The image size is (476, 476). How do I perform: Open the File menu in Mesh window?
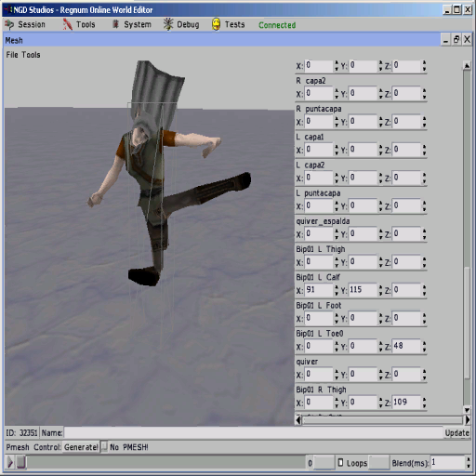[x=12, y=55]
